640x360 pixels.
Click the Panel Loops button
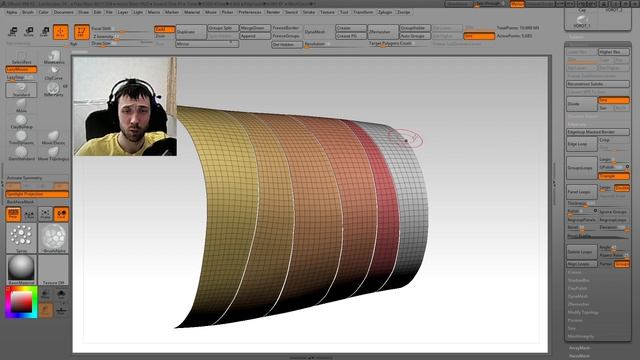pyautogui.click(x=582, y=192)
